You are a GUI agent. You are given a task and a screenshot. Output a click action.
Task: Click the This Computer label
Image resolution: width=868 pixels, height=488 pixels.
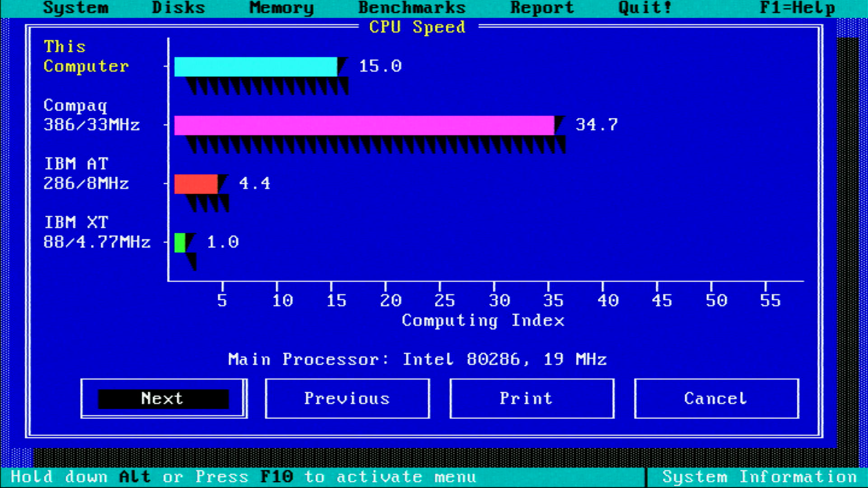click(x=86, y=56)
